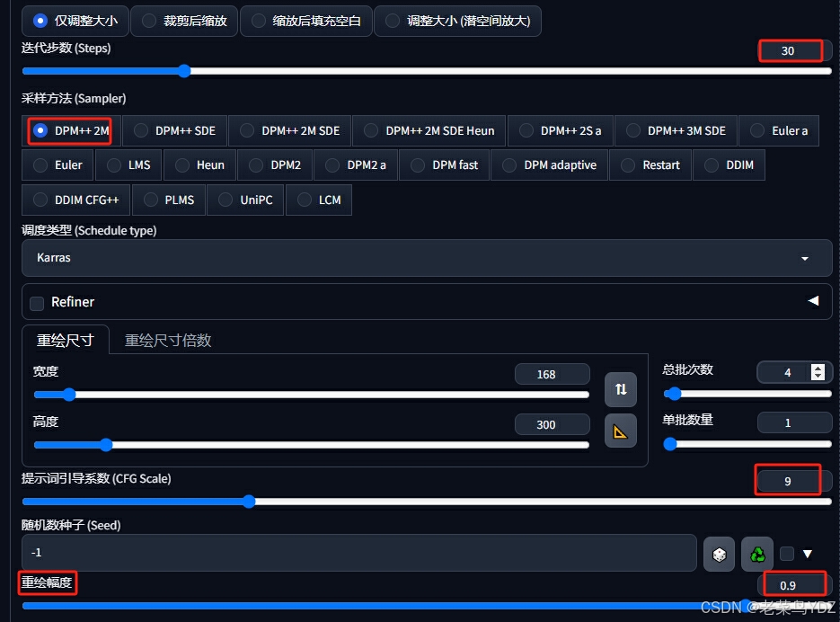Click the triangle ruler aspect ratio icon
The height and width of the screenshot is (622, 840).
pyautogui.click(x=621, y=431)
